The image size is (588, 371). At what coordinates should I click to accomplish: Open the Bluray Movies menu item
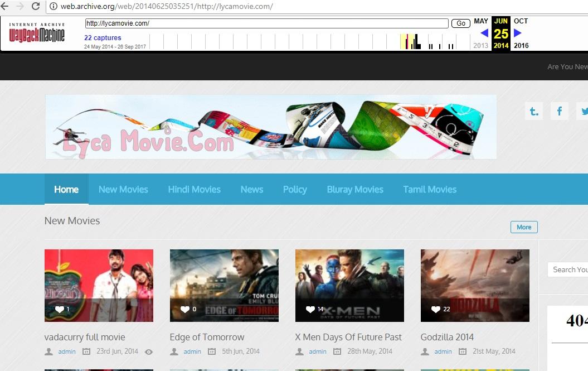354,189
